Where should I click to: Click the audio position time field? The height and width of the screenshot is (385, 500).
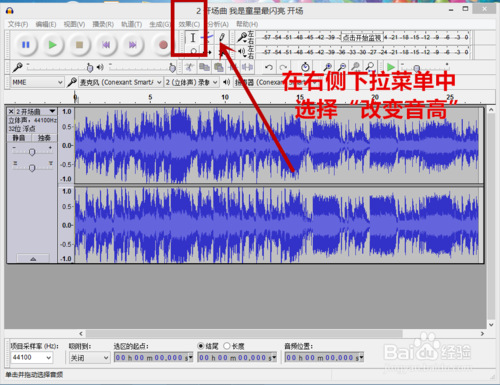point(324,358)
